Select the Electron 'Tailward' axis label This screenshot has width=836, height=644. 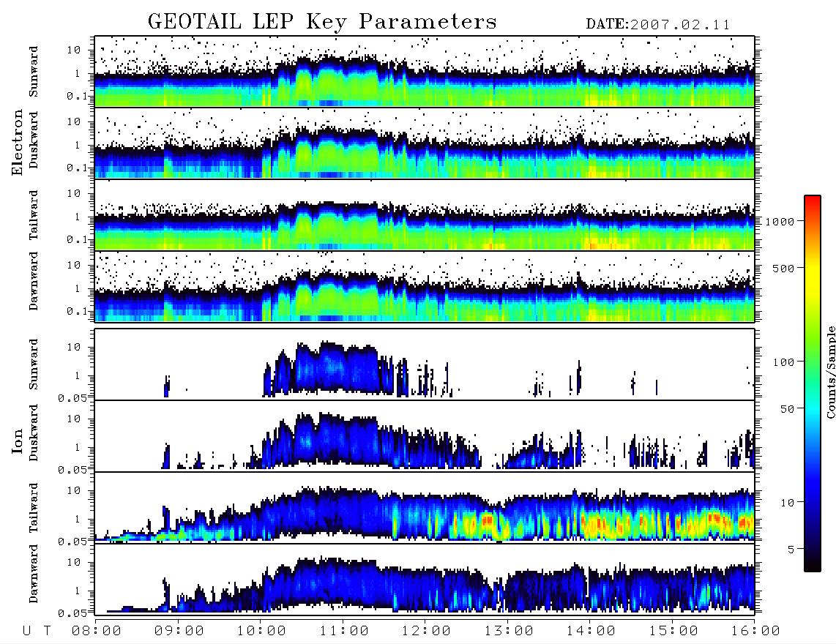(34, 215)
